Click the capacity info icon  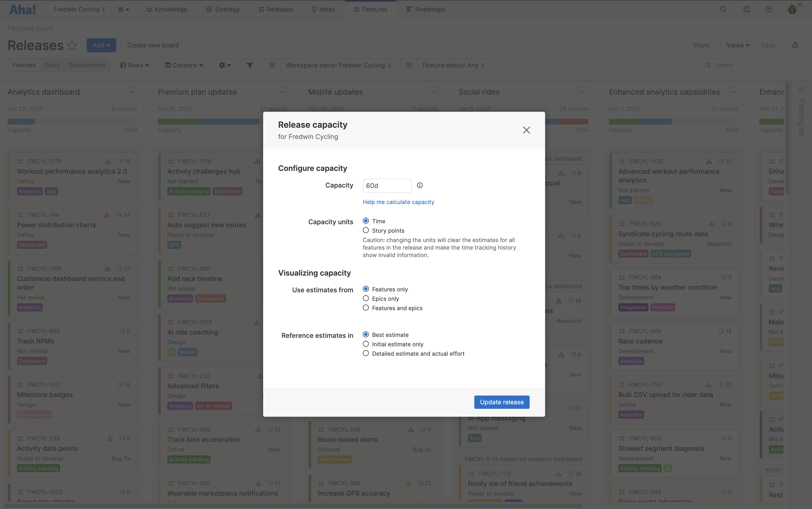coord(420,185)
